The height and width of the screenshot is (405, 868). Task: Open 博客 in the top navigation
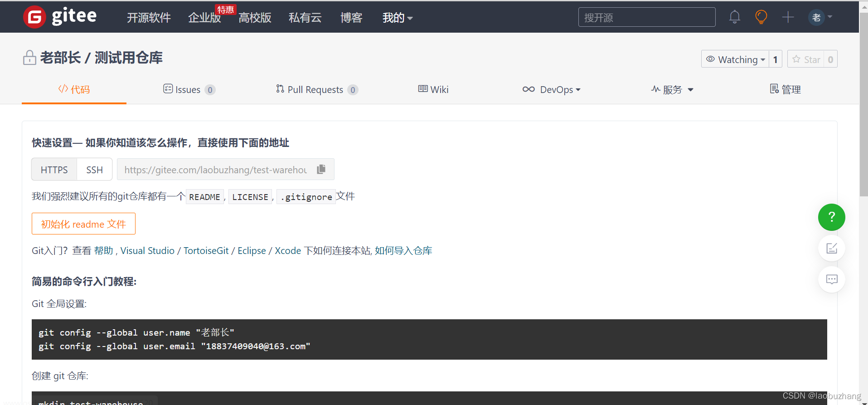tap(351, 18)
